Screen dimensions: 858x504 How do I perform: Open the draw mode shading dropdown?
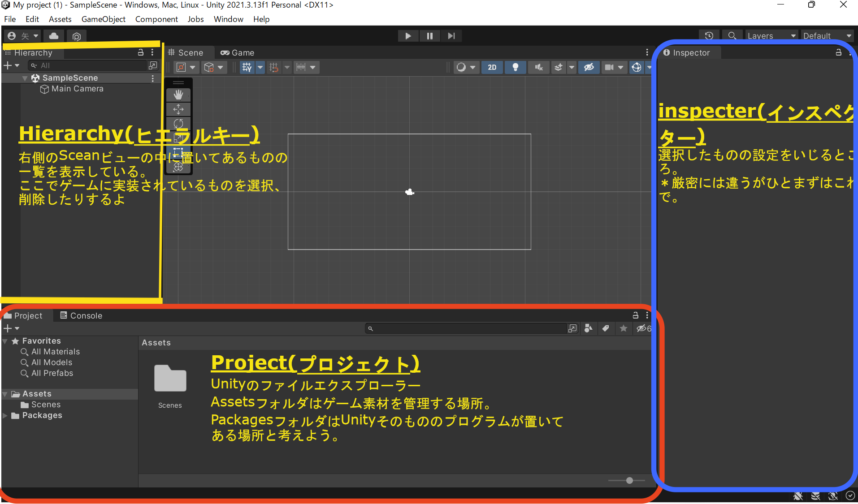[x=465, y=67]
